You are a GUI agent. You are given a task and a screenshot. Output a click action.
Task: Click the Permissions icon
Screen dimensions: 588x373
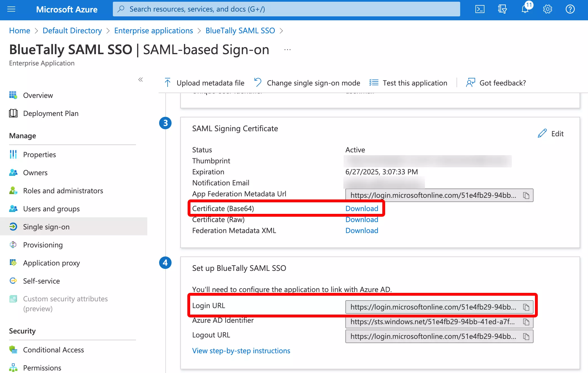tap(13, 368)
